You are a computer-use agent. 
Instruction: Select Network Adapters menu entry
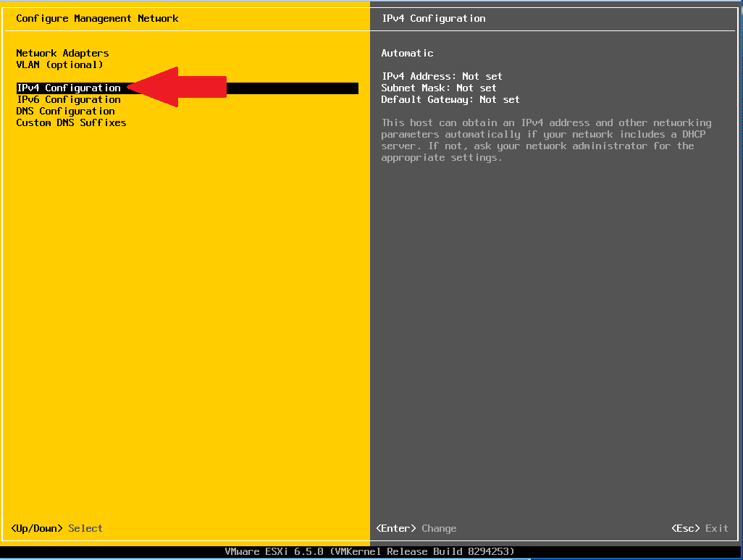point(62,53)
